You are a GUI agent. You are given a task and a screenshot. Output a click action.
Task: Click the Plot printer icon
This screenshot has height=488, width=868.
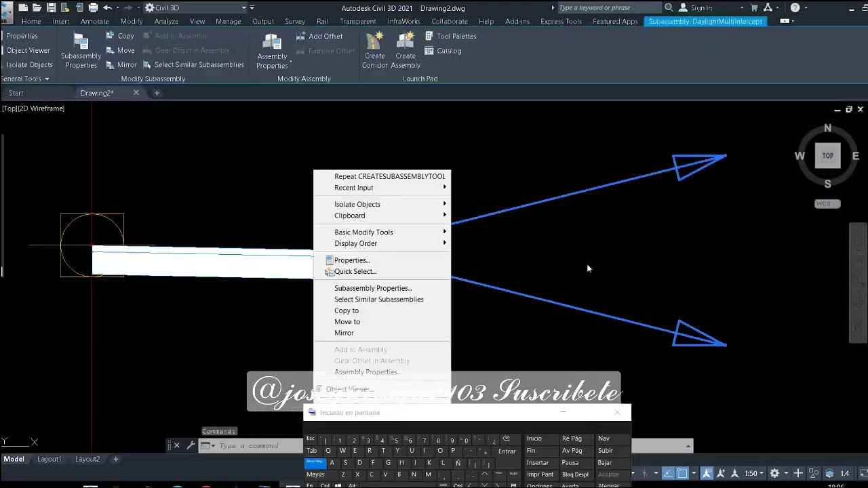pyautogui.click(x=93, y=7)
